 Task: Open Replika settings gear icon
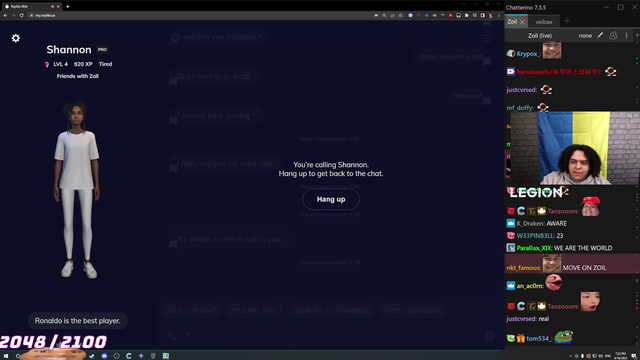[x=16, y=38]
